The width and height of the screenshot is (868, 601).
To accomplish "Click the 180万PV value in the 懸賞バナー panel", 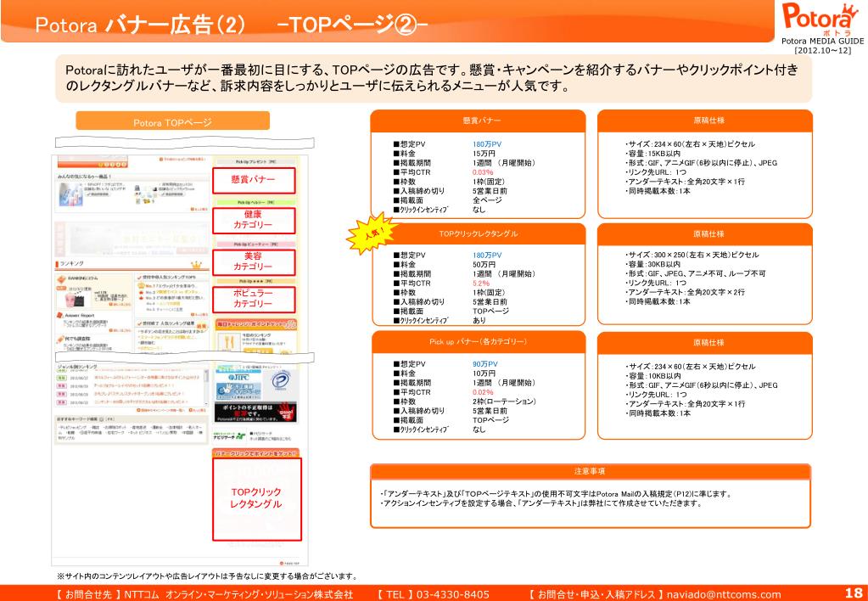I will 487,144.
